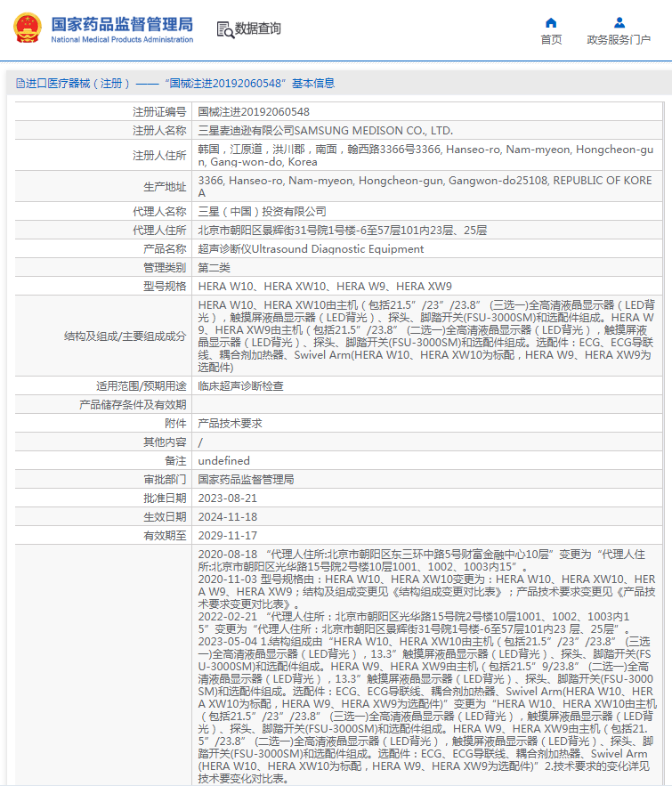Viewport: 672px width, 786px height.
Task: Click the 注册证编号 label
Action: pos(159,112)
